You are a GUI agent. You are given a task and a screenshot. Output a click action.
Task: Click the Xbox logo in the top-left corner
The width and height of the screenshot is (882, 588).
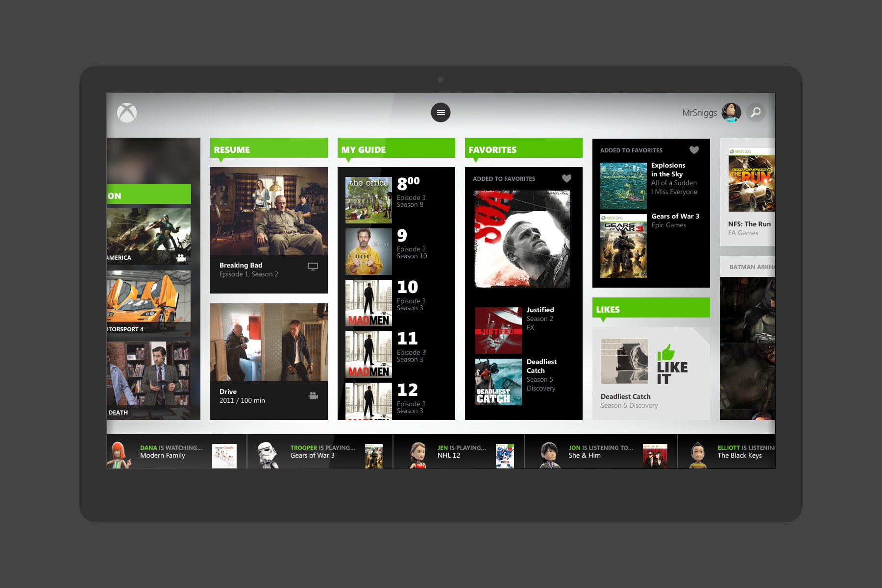[x=127, y=112]
